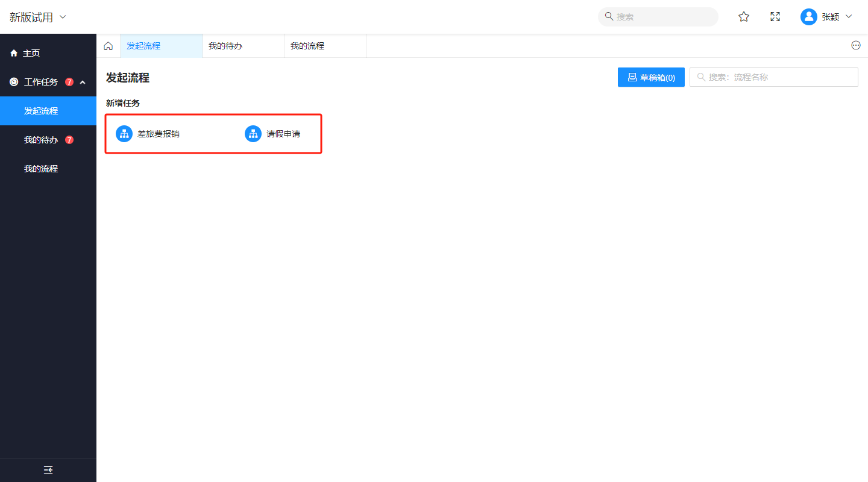Click the home icon tab

pos(108,46)
